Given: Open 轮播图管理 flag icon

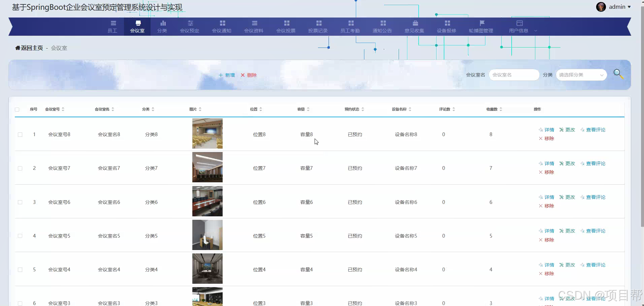Looking at the screenshot, I should tap(482, 23).
